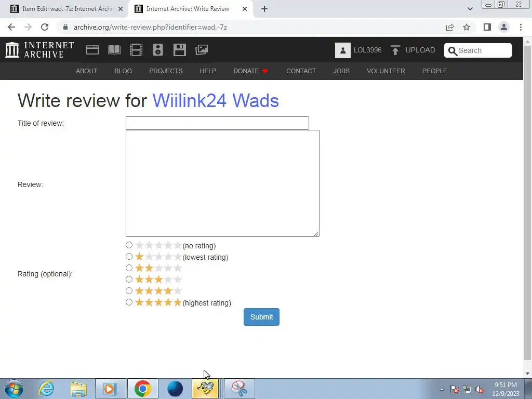Open Windows Start button
532x399 pixels.
(14, 389)
